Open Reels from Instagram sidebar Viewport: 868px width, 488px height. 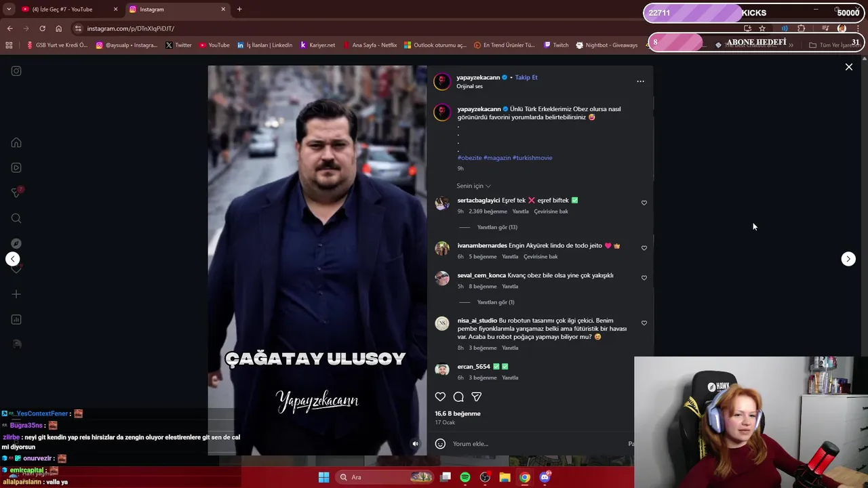coord(16,168)
